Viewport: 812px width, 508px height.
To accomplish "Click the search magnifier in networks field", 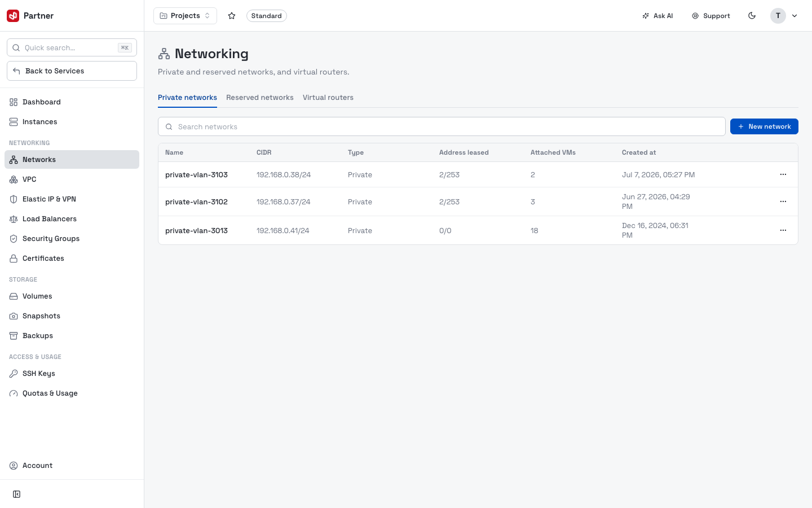I will [x=169, y=127].
